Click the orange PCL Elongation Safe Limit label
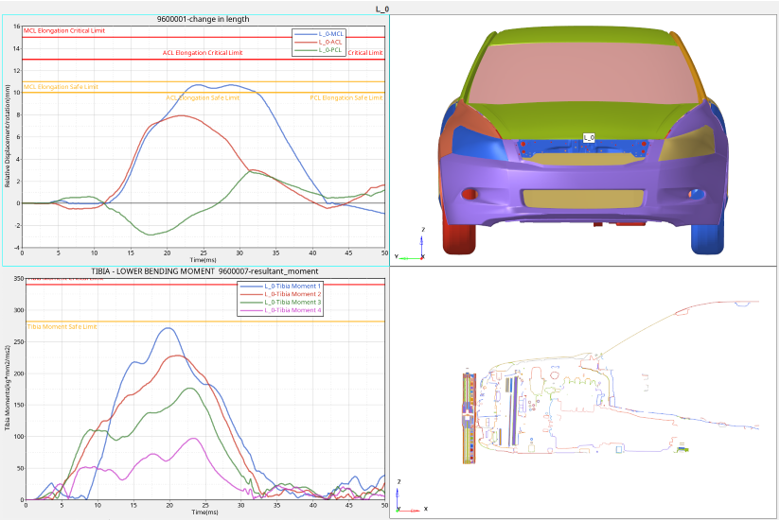The image size is (779, 520). [x=345, y=98]
